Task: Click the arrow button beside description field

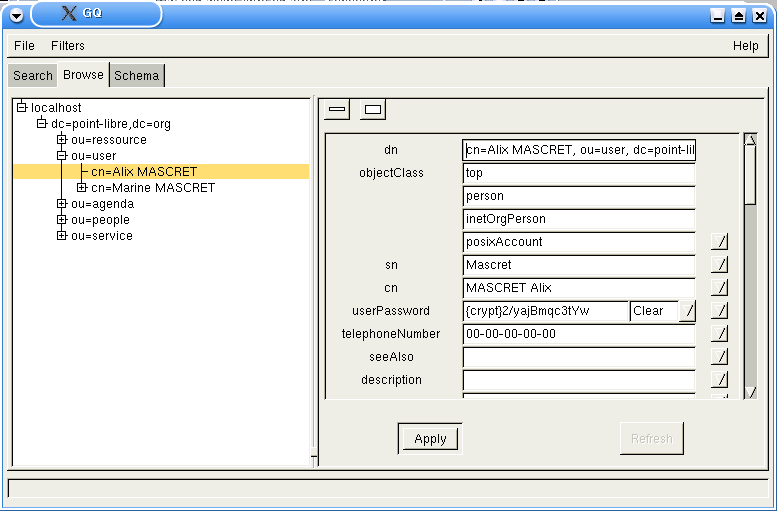Action: click(719, 380)
